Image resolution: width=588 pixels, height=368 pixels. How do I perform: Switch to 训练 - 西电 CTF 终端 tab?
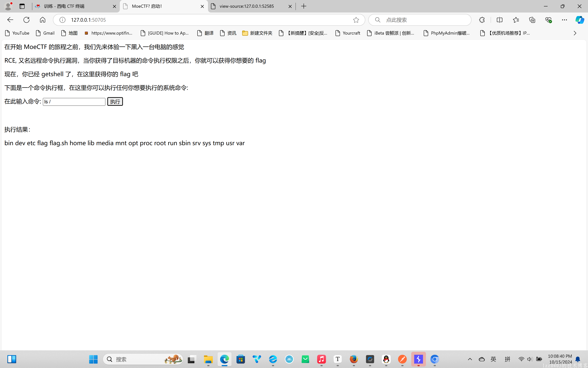pyautogui.click(x=76, y=6)
